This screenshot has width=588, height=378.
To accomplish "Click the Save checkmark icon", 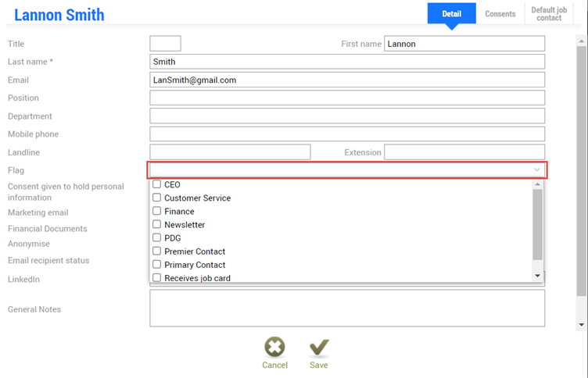I will [x=318, y=348].
